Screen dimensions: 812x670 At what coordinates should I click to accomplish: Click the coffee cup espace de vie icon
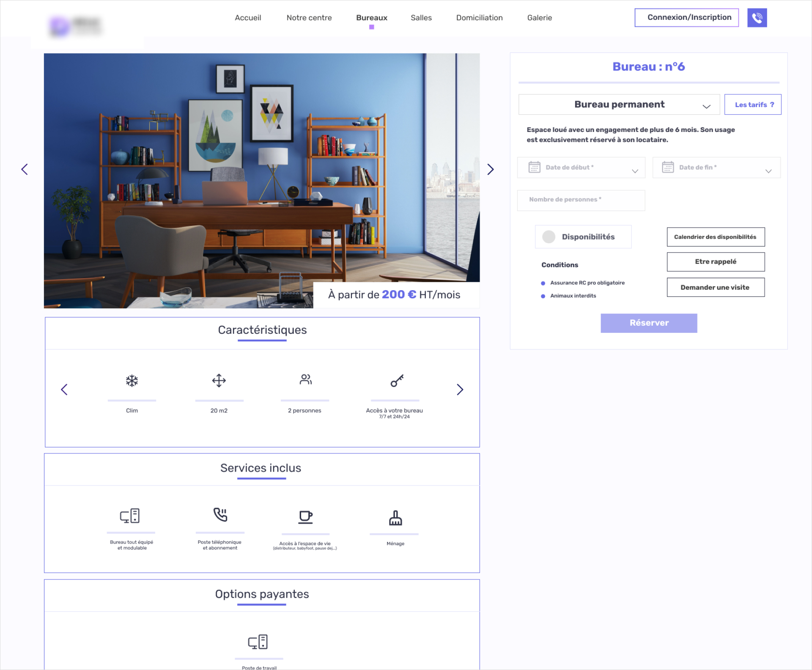coord(305,517)
